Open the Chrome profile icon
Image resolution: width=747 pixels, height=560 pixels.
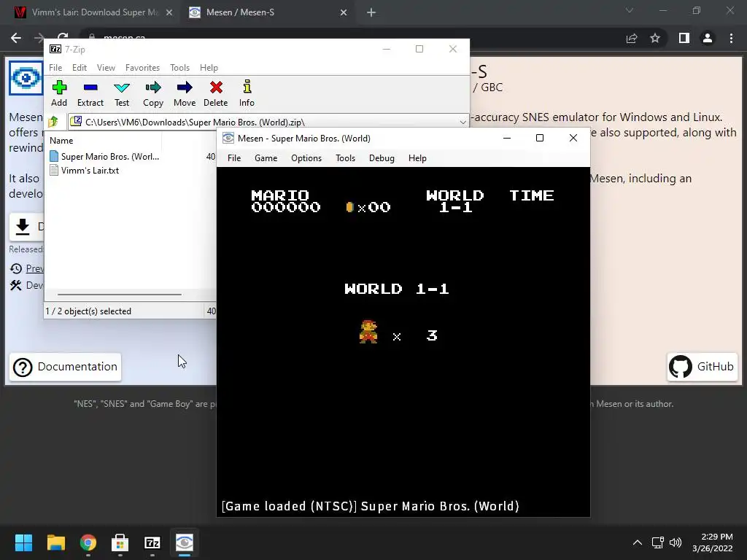(708, 38)
